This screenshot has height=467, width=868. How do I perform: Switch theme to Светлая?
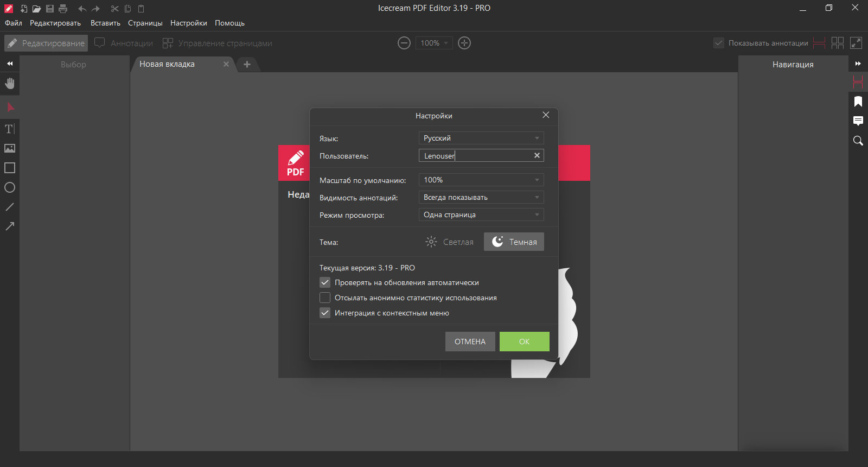coord(450,242)
